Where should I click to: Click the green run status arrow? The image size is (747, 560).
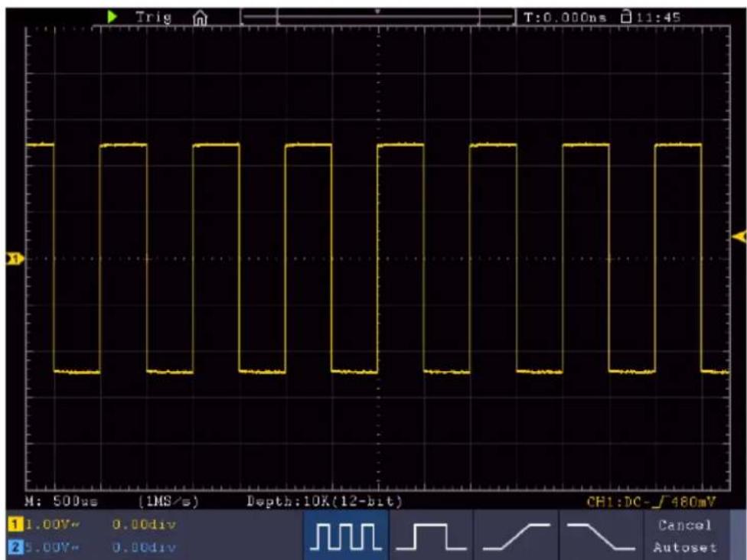[x=113, y=17]
